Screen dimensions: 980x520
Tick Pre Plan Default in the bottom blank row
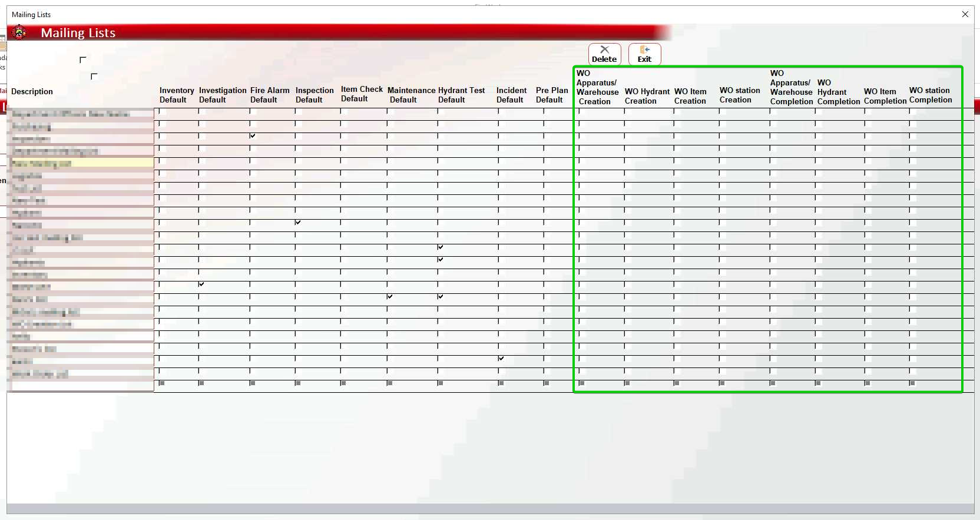pos(547,383)
